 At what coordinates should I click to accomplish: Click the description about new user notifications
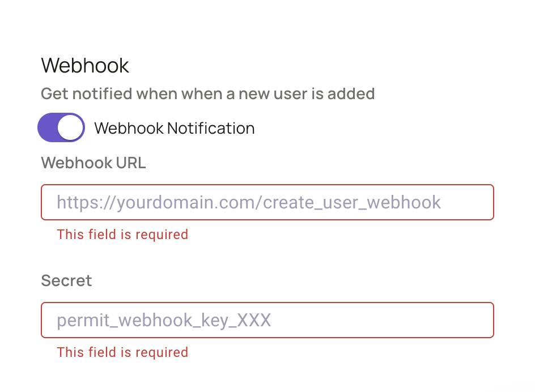[x=208, y=93]
